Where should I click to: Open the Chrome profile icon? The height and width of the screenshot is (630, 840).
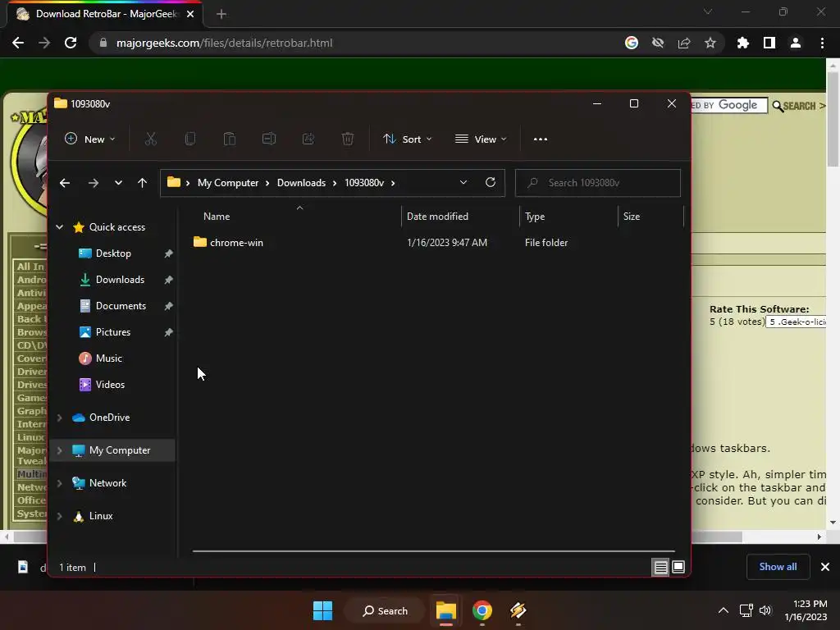(x=796, y=43)
